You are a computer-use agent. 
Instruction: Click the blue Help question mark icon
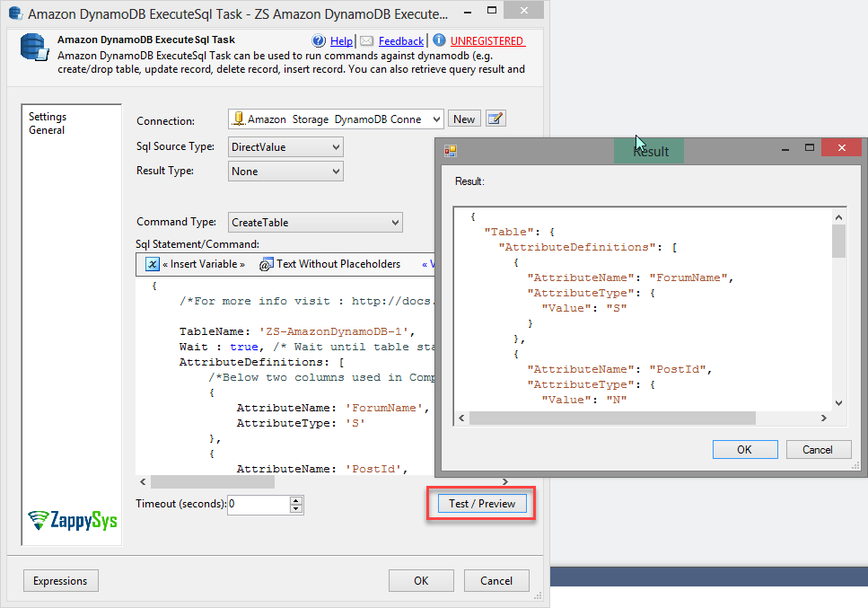(x=319, y=41)
